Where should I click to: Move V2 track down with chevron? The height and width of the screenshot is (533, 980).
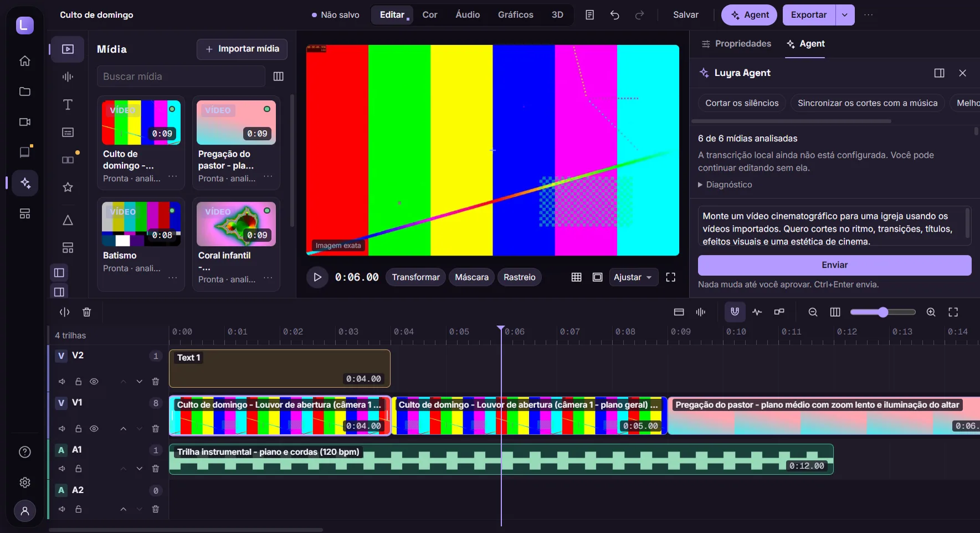pyautogui.click(x=140, y=382)
